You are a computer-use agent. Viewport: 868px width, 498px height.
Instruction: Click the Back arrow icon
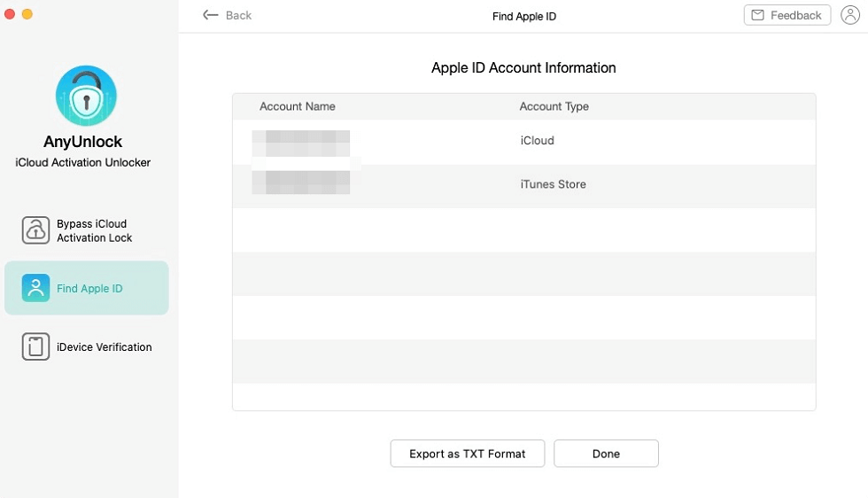tap(210, 15)
